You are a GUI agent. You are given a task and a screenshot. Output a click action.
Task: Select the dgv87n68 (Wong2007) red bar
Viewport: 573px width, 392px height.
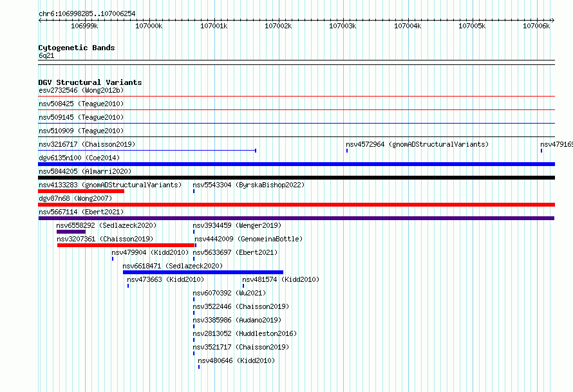(296, 205)
